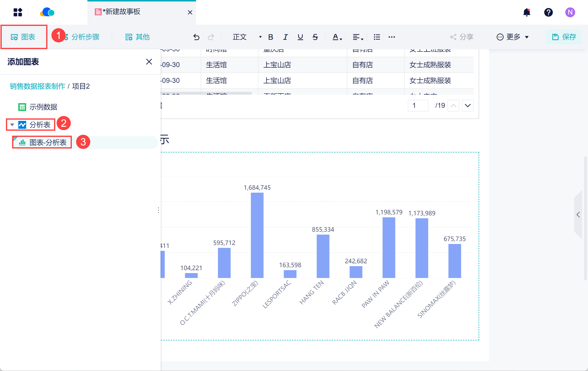This screenshot has width=588, height=371.
Task: Open the text alignment dropdown
Action: [358, 37]
